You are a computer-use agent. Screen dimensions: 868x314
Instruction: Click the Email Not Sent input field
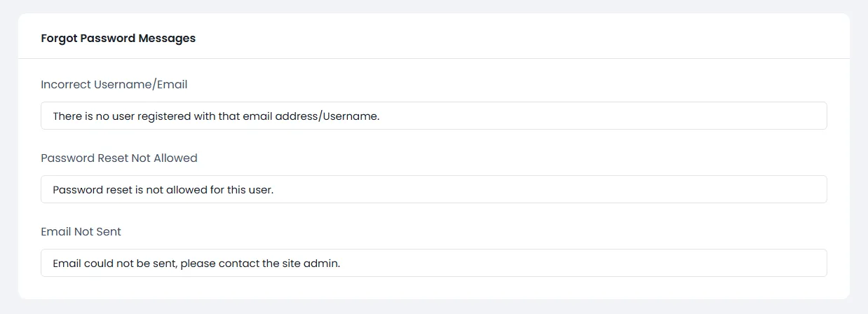click(433, 263)
